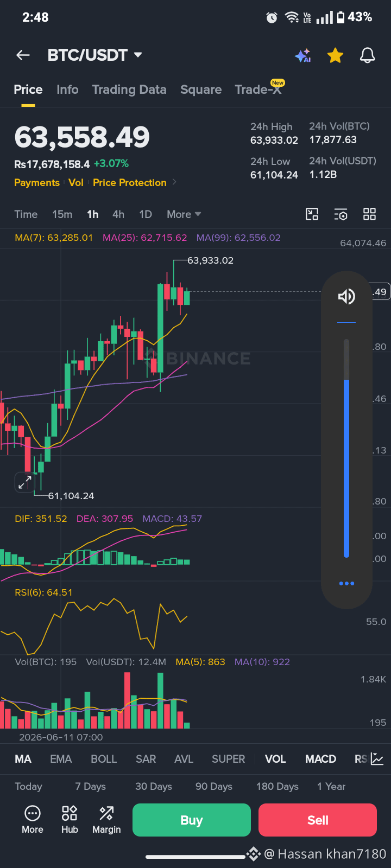Show the 90 Days price change
The width and height of the screenshot is (391, 868).
(214, 787)
